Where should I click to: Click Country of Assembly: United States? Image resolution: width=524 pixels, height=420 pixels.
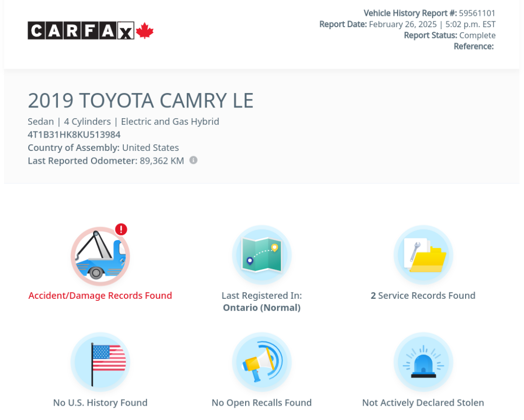coord(103,148)
